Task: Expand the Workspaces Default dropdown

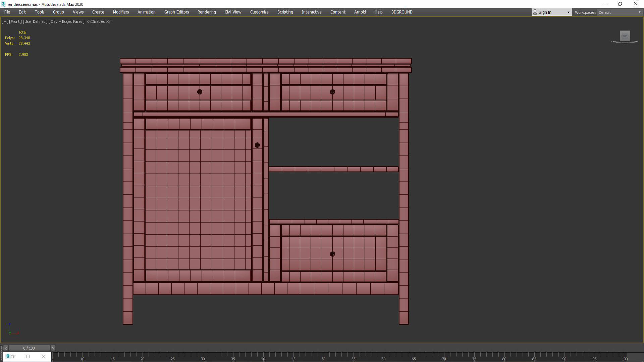Action: pyautogui.click(x=639, y=12)
